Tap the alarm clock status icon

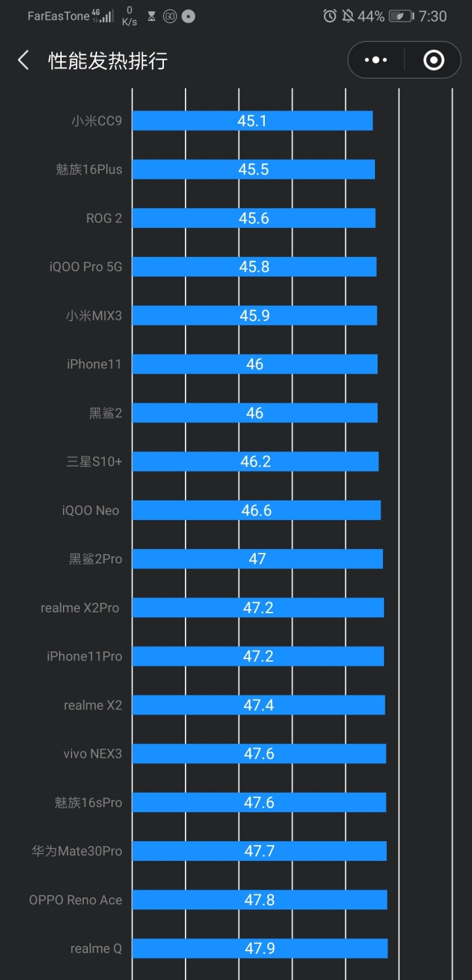point(330,16)
